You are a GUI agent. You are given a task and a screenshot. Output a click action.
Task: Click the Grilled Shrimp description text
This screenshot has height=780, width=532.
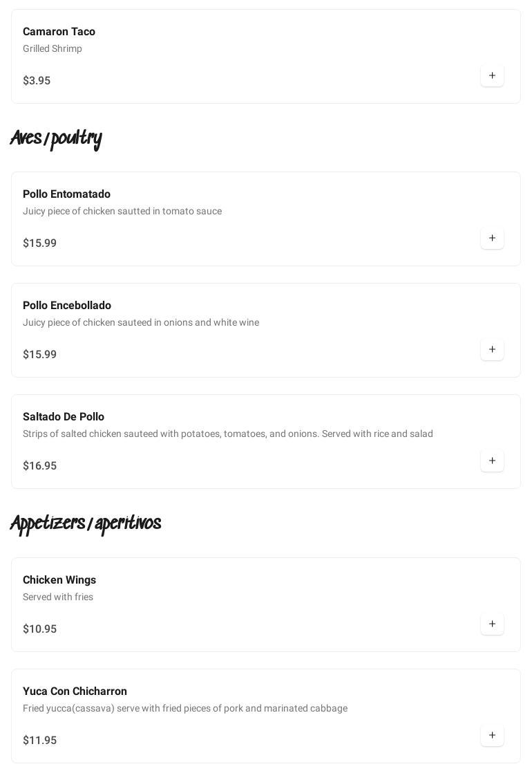(x=53, y=48)
